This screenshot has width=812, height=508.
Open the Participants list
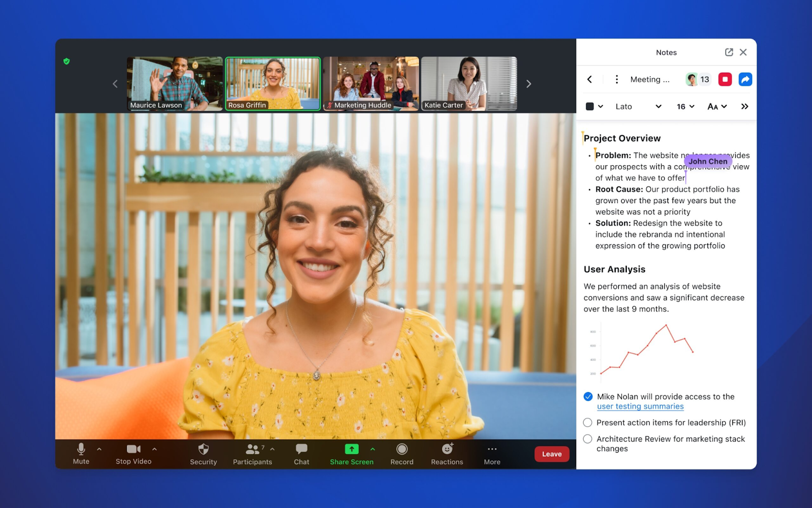click(x=252, y=454)
